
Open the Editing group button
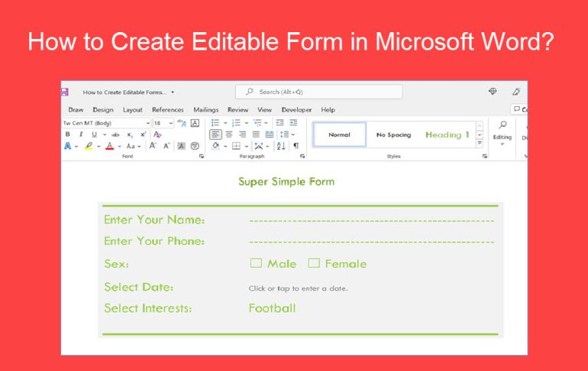[x=502, y=132]
